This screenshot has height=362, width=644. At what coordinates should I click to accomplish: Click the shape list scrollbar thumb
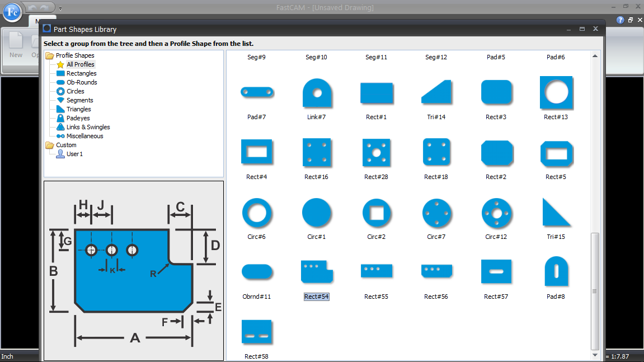tap(595, 291)
